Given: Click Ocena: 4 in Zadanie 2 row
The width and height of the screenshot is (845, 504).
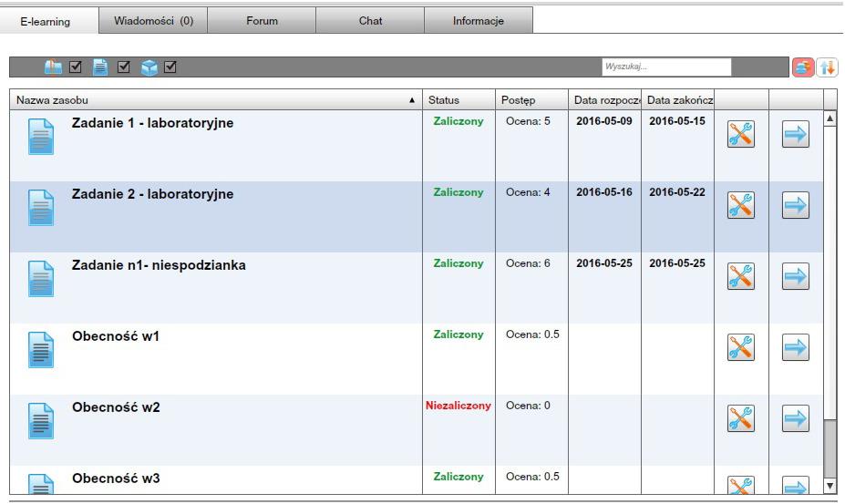Looking at the screenshot, I should coord(528,192).
